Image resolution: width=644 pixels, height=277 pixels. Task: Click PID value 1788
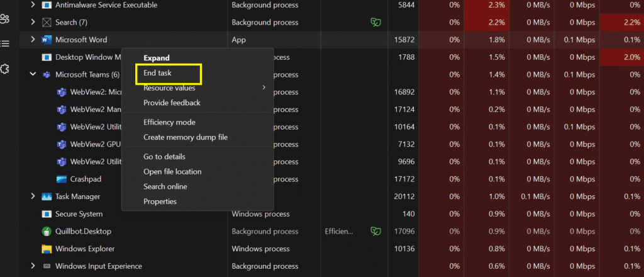(406, 57)
